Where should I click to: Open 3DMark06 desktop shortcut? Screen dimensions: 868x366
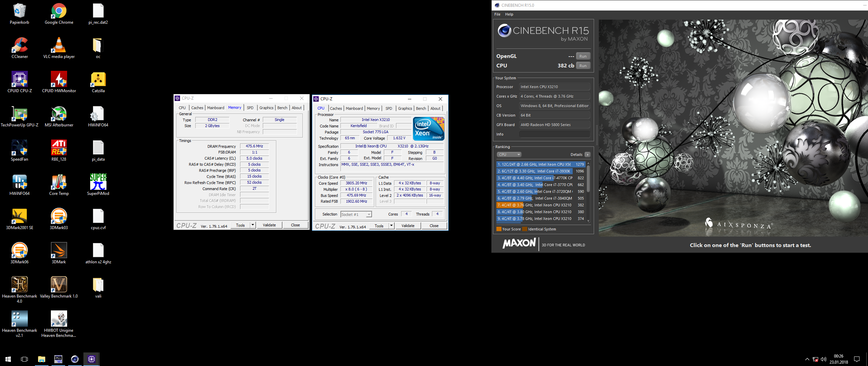(x=19, y=253)
